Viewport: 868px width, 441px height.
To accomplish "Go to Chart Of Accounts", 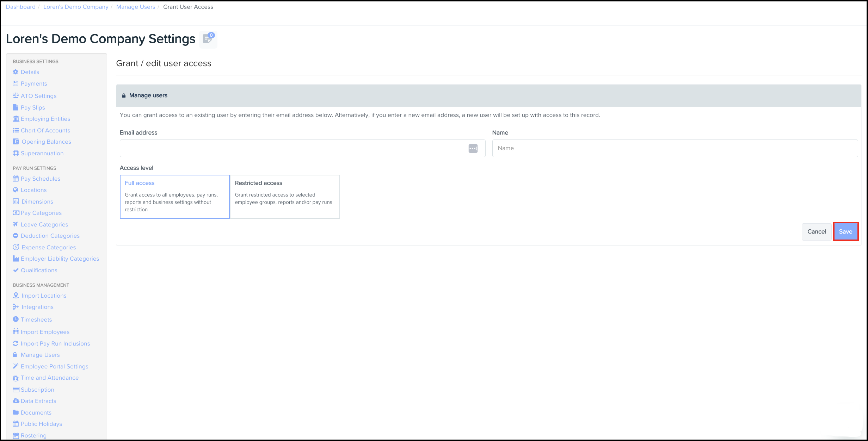I will coord(45,130).
